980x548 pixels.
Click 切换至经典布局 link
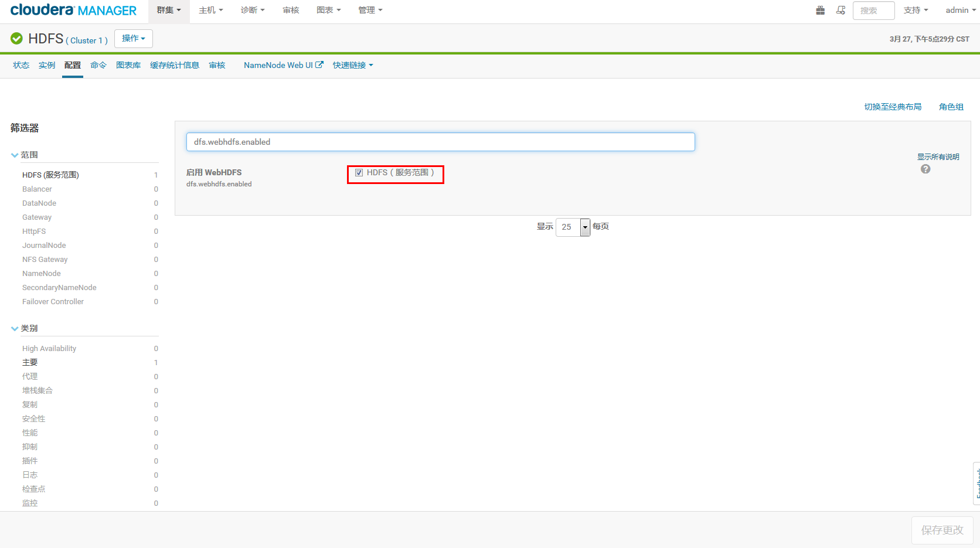893,107
